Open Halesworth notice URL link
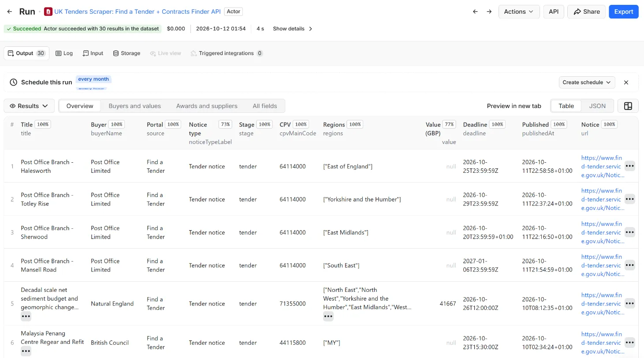The image size is (644, 358). (x=602, y=166)
